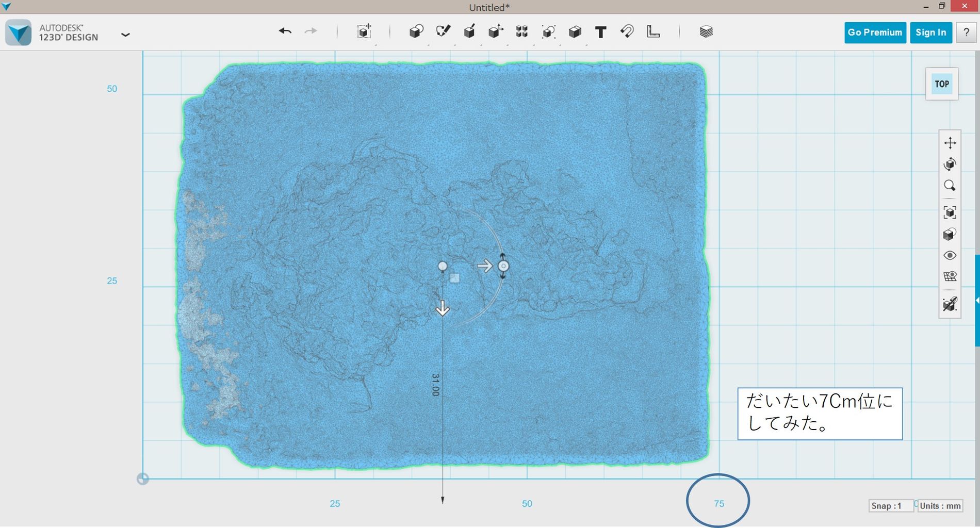
Task: Switch perspective or orthographic view mode
Action: pos(950,234)
